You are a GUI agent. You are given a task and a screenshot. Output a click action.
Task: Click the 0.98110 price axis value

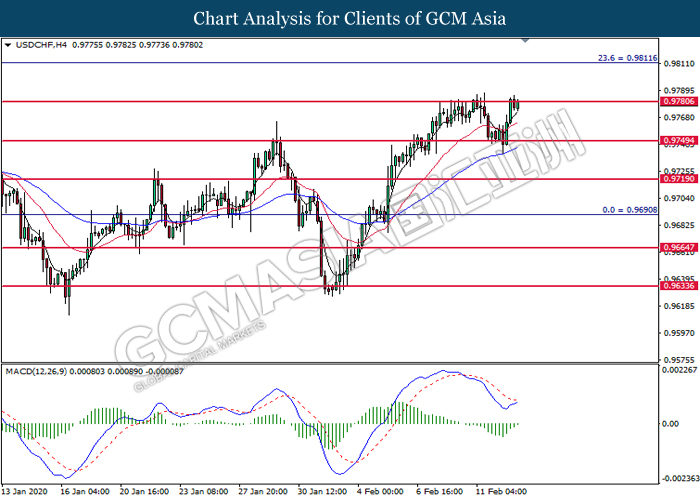pyautogui.click(x=673, y=63)
